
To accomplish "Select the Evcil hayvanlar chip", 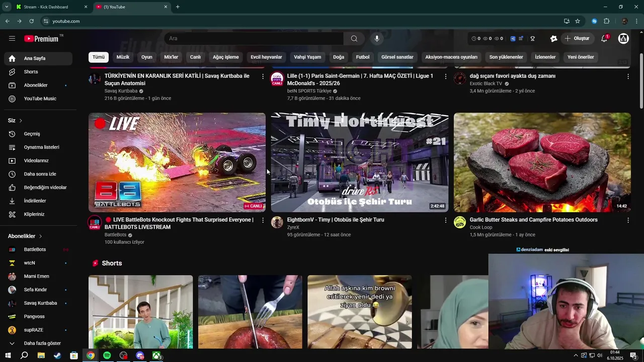I will (x=266, y=57).
